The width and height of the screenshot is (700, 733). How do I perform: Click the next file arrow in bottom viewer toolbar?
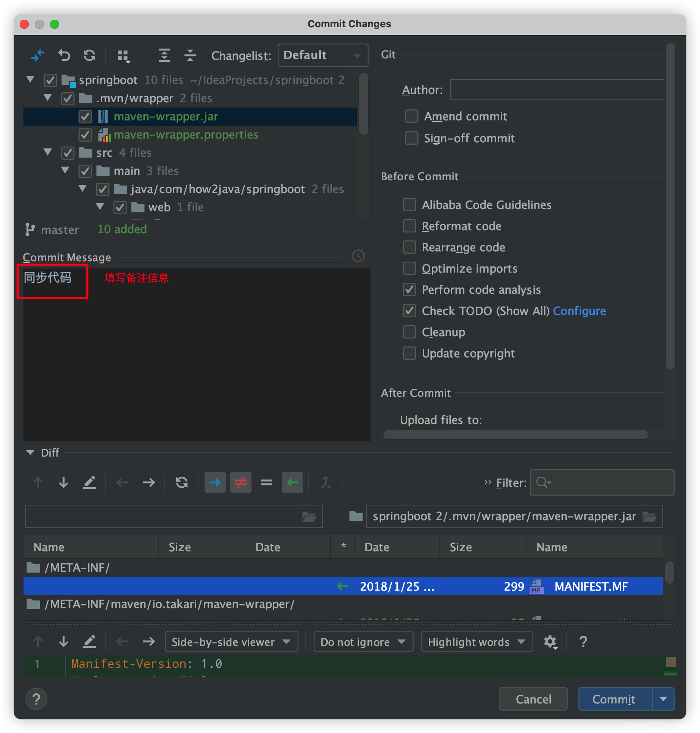(x=148, y=641)
